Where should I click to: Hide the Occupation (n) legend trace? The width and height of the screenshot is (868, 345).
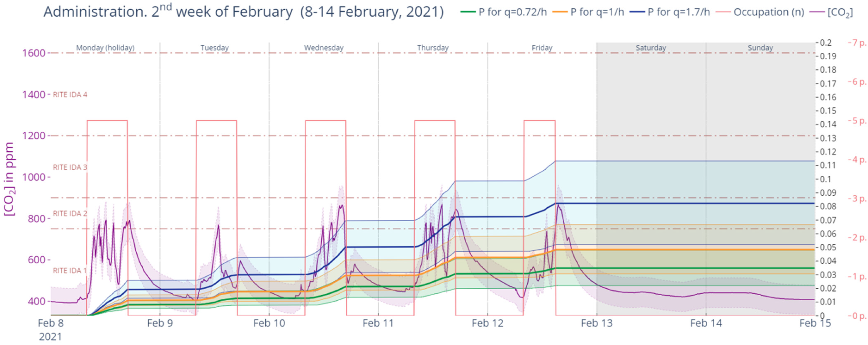[769, 12]
